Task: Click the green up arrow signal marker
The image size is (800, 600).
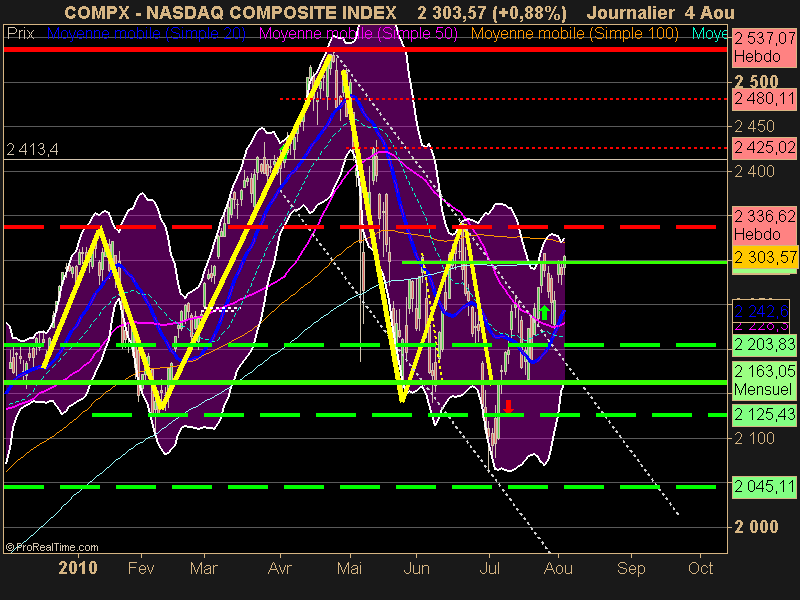Action: click(x=544, y=312)
